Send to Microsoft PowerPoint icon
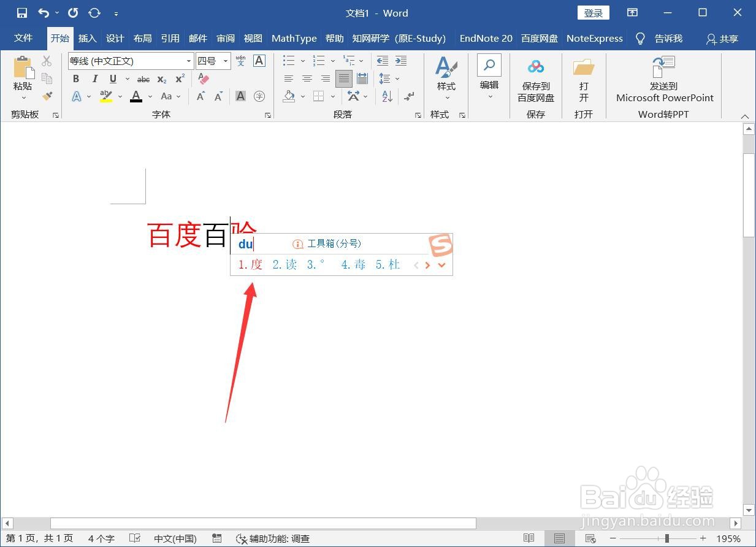This screenshot has height=547, width=756. pyautogui.click(x=663, y=66)
